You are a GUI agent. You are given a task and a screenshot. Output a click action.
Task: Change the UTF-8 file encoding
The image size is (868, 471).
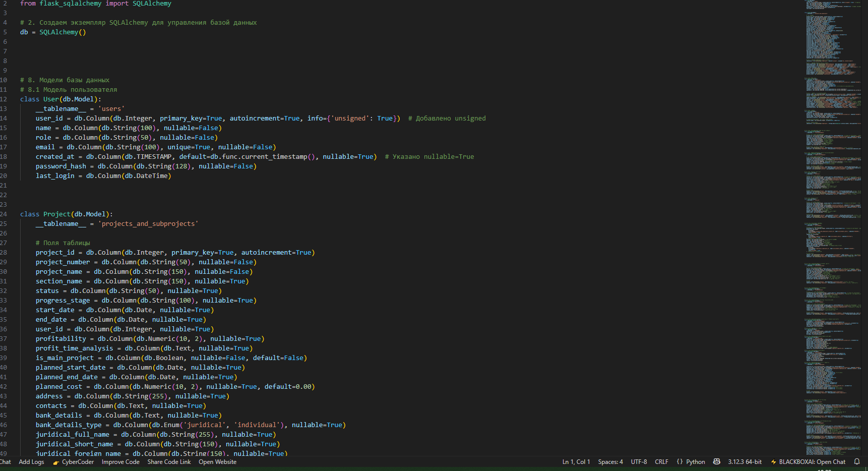639,462
